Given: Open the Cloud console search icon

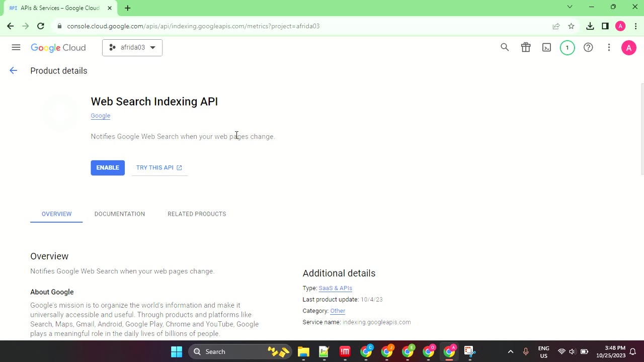Looking at the screenshot, I should (x=505, y=47).
